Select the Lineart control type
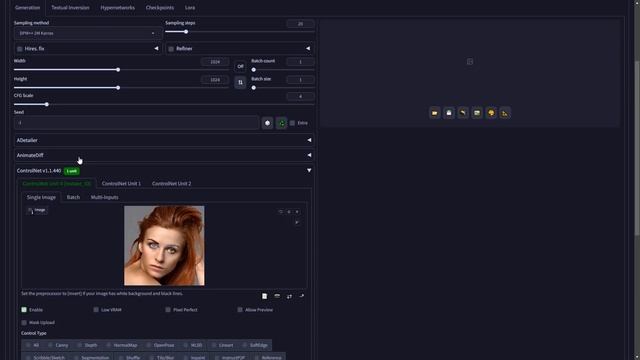 222,345
